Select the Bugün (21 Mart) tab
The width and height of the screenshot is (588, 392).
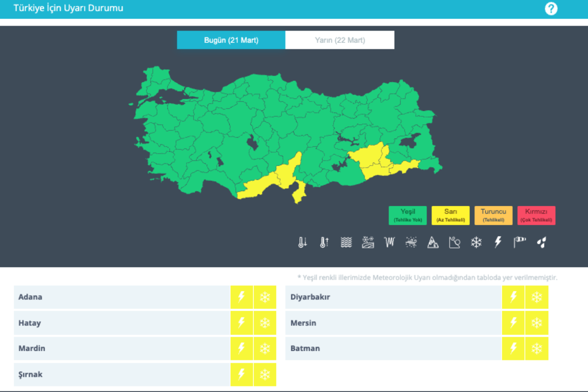click(x=231, y=40)
